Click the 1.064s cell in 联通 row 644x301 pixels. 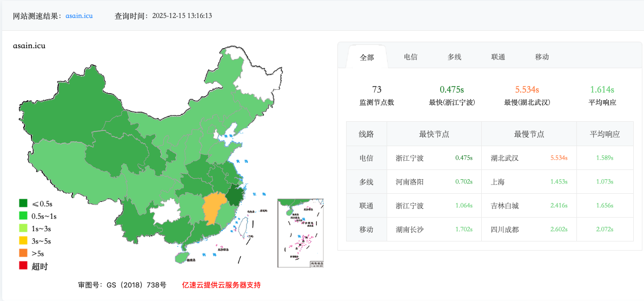pos(464,206)
